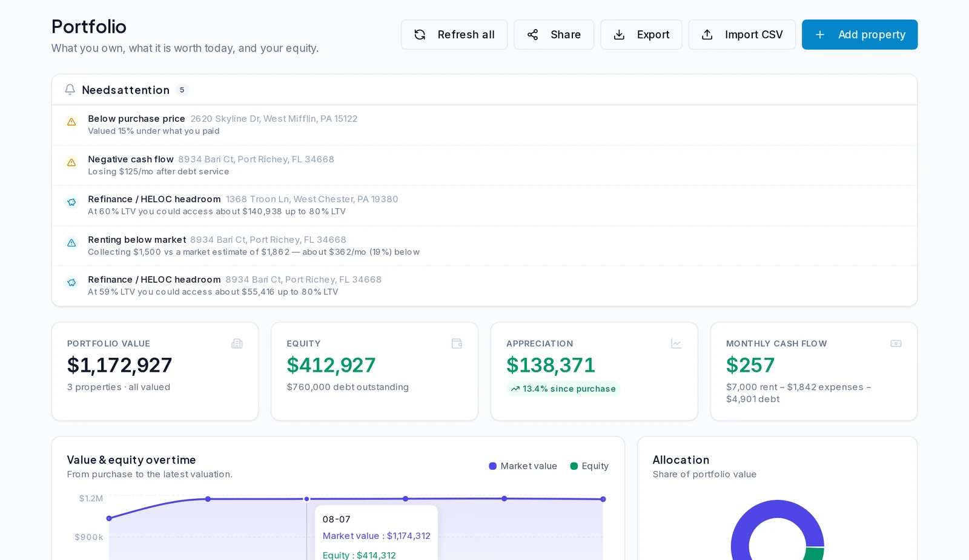Click the count badge "5" next to Needs attention
This screenshot has width=969, height=560.
(182, 90)
